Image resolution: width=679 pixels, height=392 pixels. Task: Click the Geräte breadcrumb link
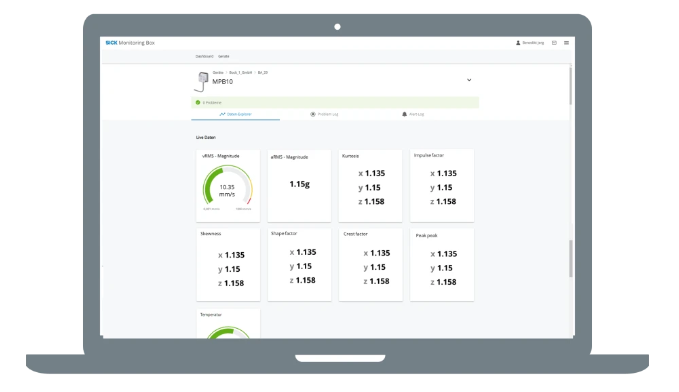pos(218,73)
